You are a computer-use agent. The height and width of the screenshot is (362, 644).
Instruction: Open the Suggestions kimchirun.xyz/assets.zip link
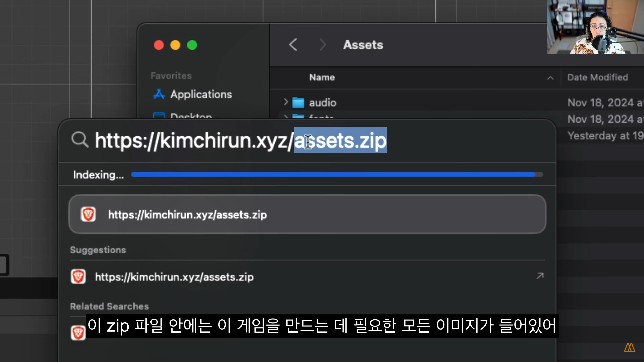174,277
